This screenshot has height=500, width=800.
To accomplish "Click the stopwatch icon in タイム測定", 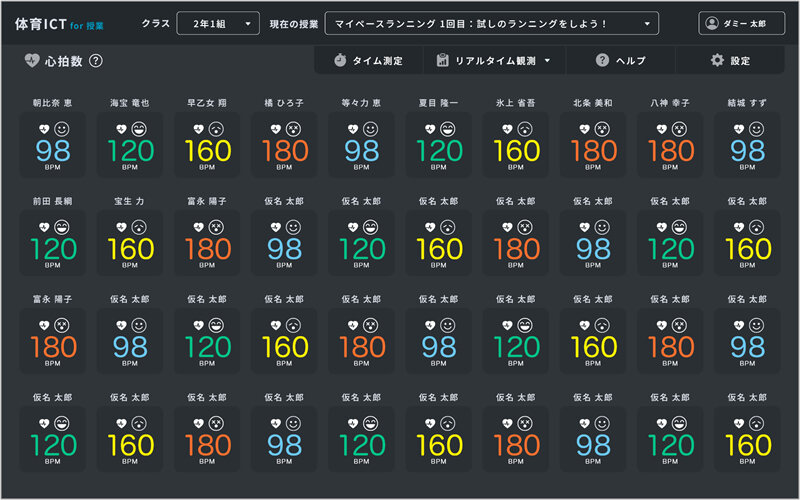I will coord(340,61).
